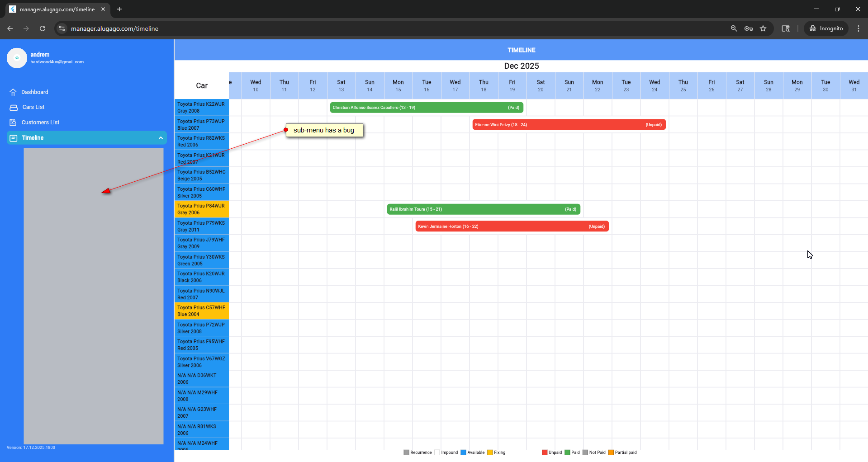Click the Customers List icon

(x=13, y=123)
